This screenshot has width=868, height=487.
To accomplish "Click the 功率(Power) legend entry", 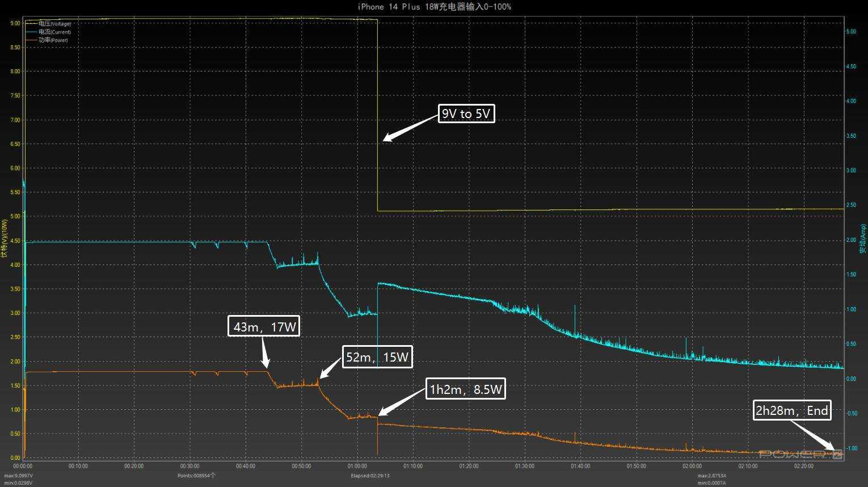I will [47, 40].
